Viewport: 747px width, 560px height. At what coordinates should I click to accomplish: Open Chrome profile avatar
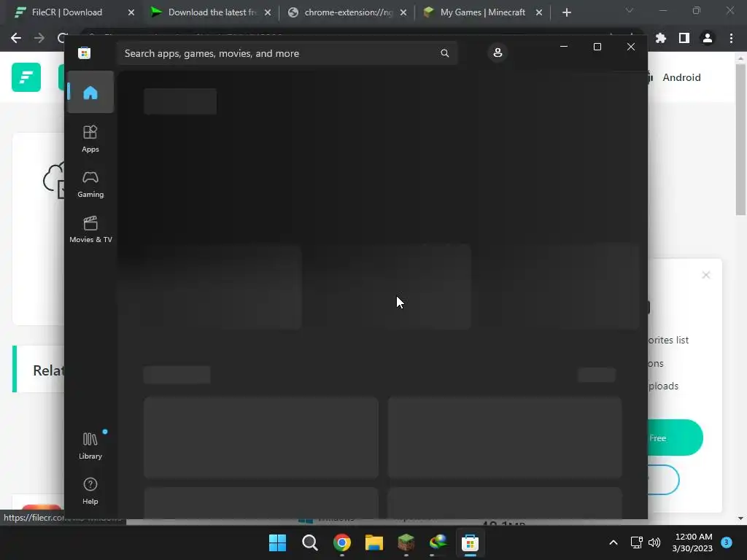(x=708, y=38)
